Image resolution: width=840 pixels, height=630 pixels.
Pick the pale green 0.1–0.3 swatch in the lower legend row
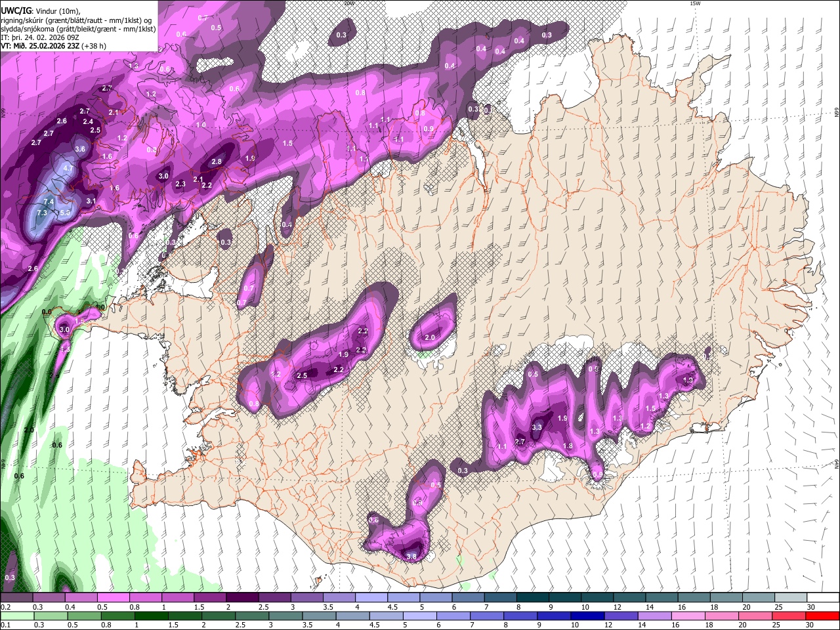pyautogui.click(x=16, y=616)
